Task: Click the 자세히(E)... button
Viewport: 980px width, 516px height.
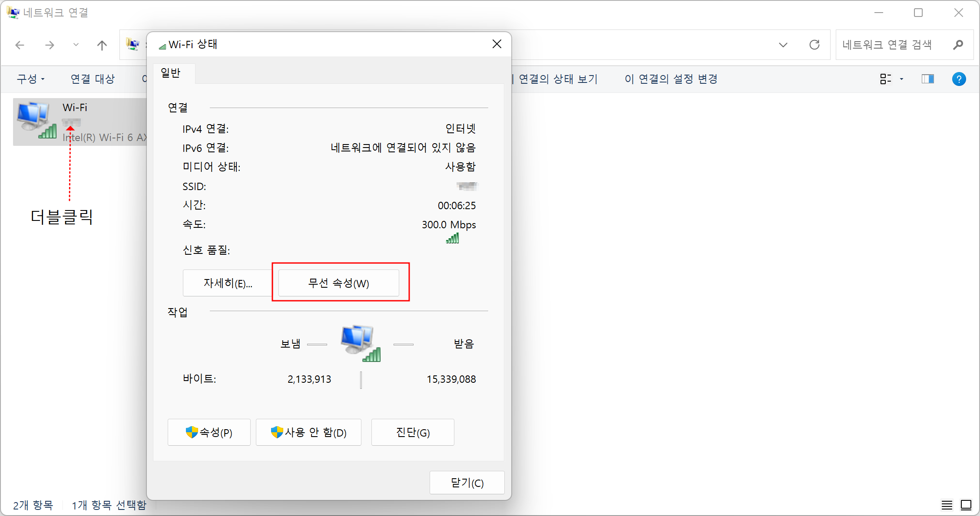Action: pos(228,283)
